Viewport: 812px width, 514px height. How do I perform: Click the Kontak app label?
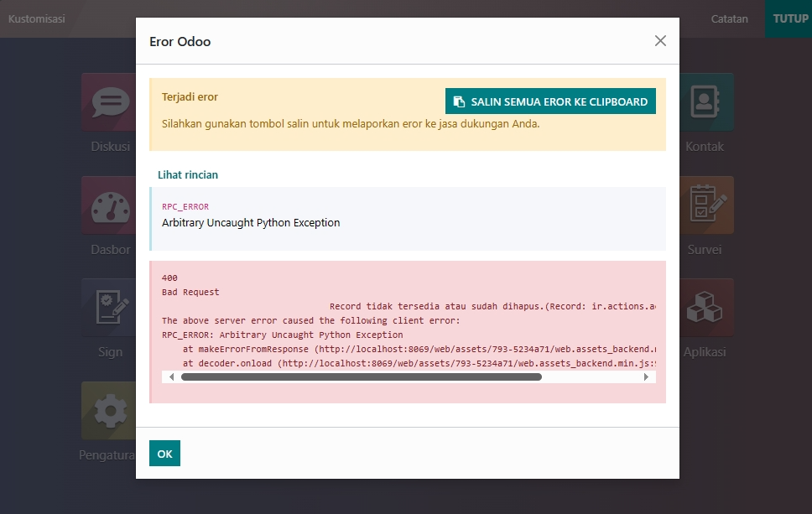pyautogui.click(x=705, y=147)
